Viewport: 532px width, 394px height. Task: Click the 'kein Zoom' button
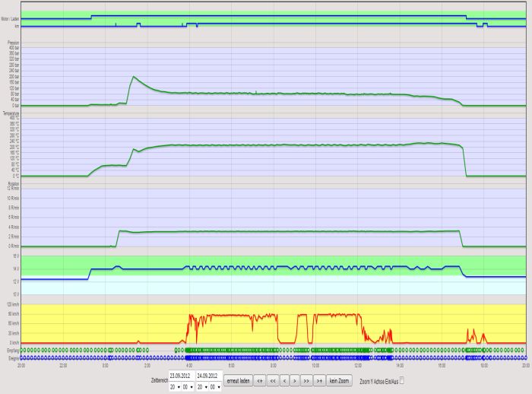pyautogui.click(x=339, y=380)
